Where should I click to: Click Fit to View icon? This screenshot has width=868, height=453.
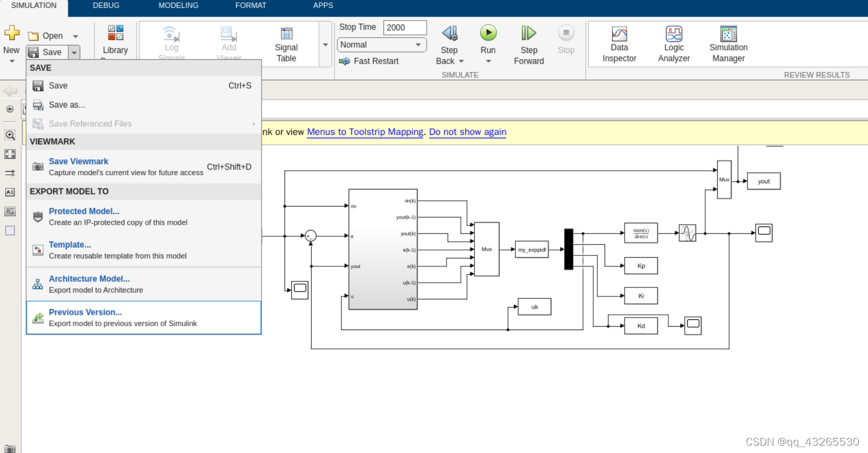[10, 154]
